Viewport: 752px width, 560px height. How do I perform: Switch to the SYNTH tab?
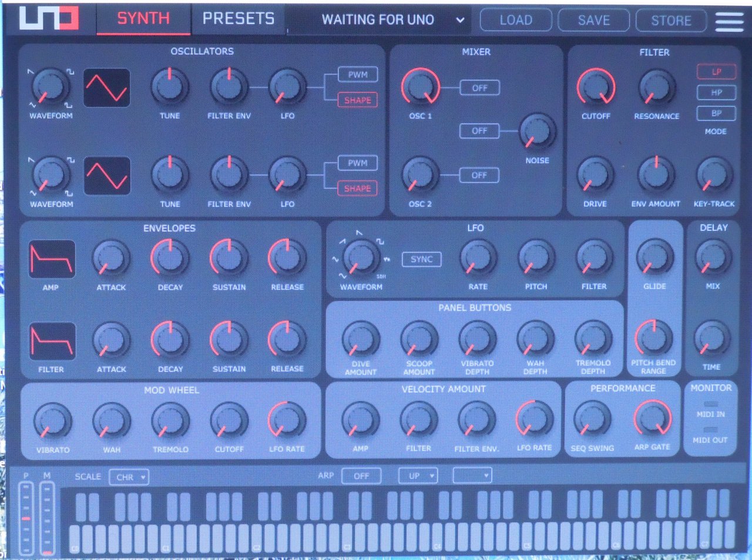tap(143, 19)
